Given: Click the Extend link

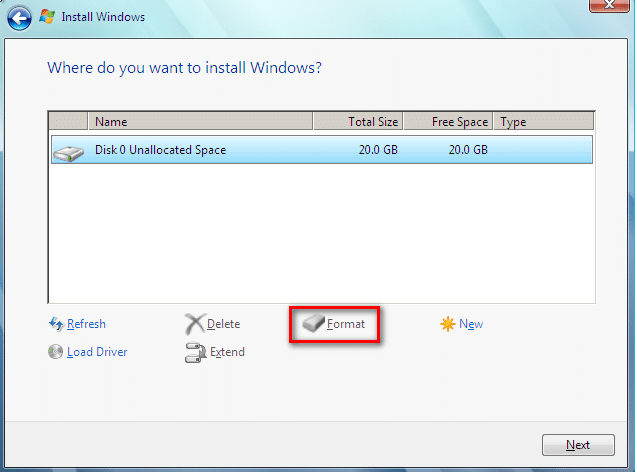Looking at the screenshot, I should point(227,352).
